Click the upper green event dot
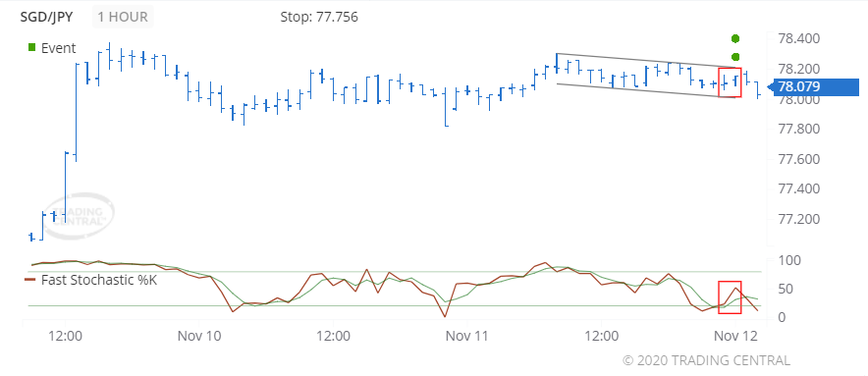 coord(735,38)
